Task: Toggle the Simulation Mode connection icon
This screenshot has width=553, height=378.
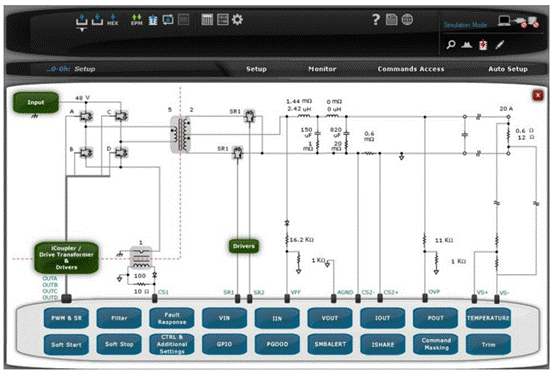Action: tap(518, 22)
